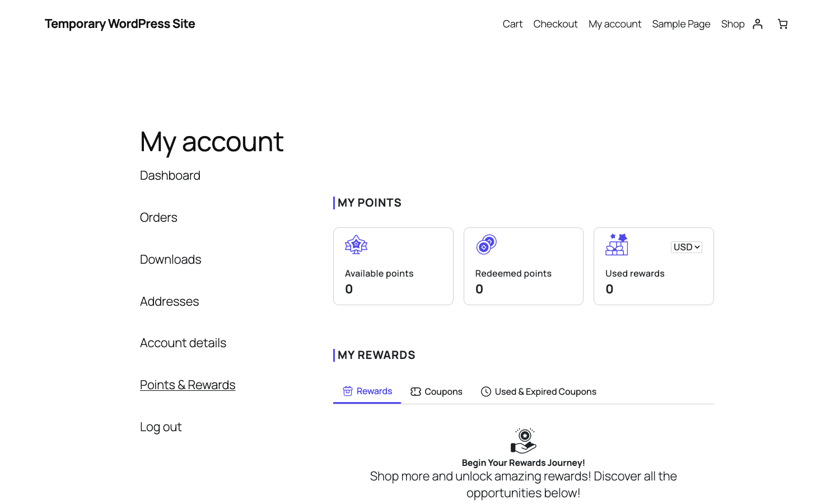Image resolution: width=840 pixels, height=504 pixels.
Task: Click the Redeemed points label
Action: tap(514, 273)
